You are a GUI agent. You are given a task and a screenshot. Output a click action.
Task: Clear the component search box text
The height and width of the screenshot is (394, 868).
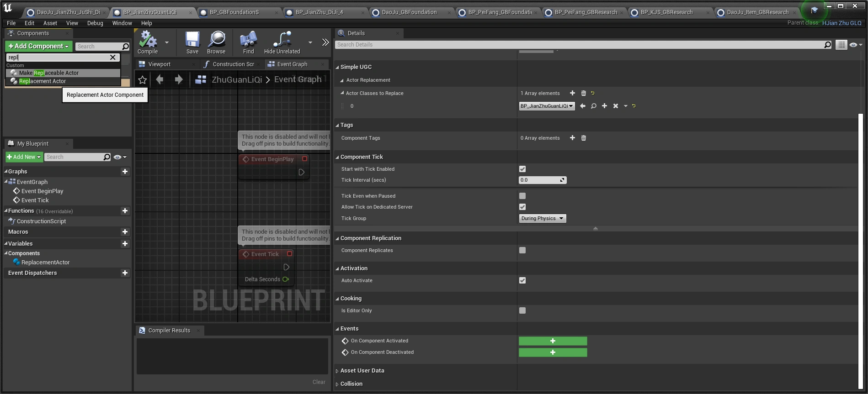point(113,58)
